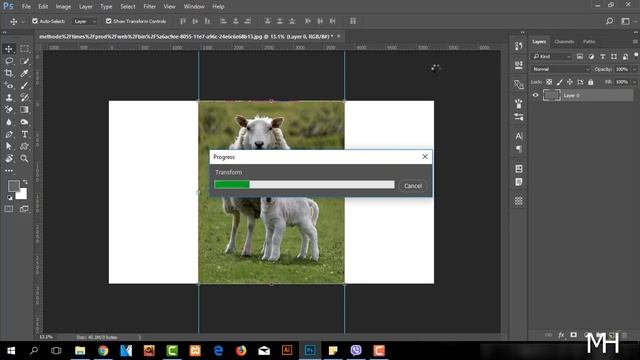Select the Eraser tool
The height and width of the screenshot is (360, 640).
9,109
